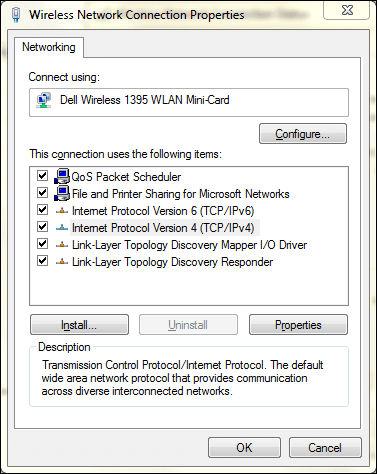Image resolution: width=377 pixels, height=474 pixels.
Task: Click the Install... button
Action: 79,325
